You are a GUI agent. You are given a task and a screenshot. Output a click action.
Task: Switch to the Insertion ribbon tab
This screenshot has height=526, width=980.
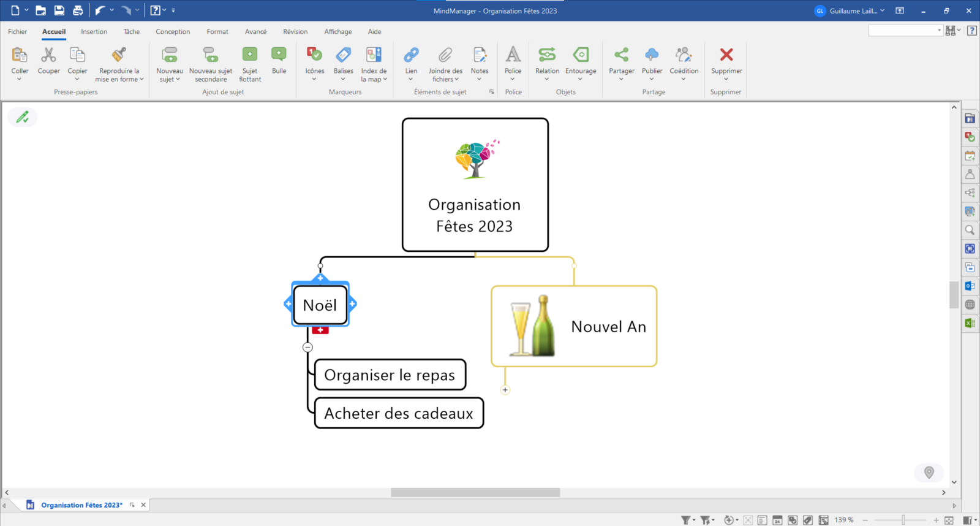point(94,32)
